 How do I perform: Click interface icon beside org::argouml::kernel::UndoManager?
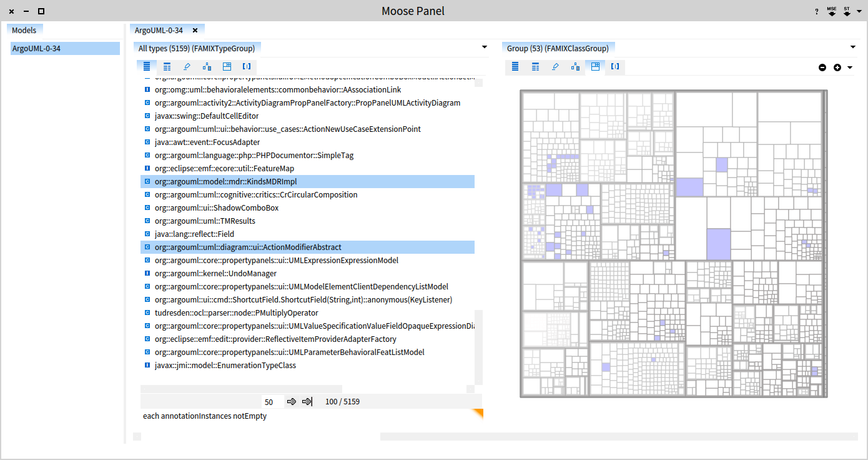(147, 273)
